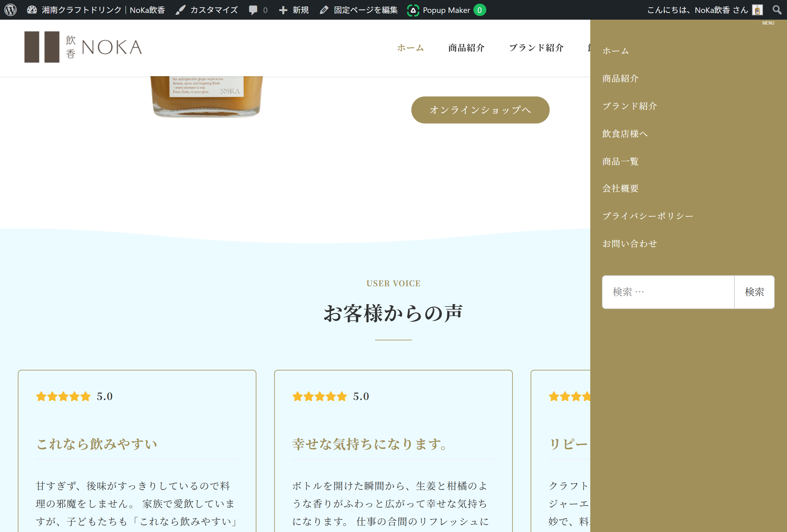787x532 pixels.
Task: Click the customize paintbrush icon
Action: tap(180, 10)
